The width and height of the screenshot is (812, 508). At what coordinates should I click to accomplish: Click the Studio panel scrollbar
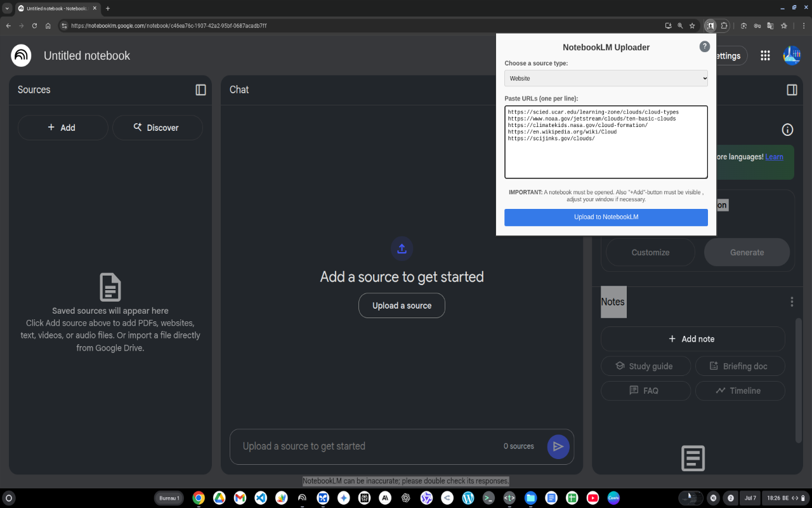click(x=799, y=380)
